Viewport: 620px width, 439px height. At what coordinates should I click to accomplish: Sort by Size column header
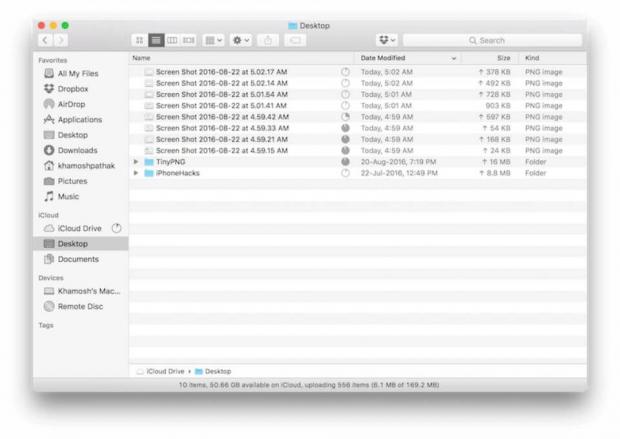(502, 58)
